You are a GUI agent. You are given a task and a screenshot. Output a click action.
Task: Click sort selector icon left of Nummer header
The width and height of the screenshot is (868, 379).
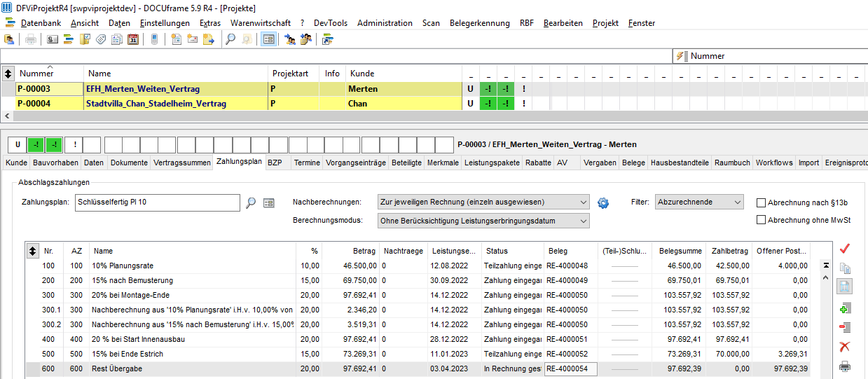[8, 74]
